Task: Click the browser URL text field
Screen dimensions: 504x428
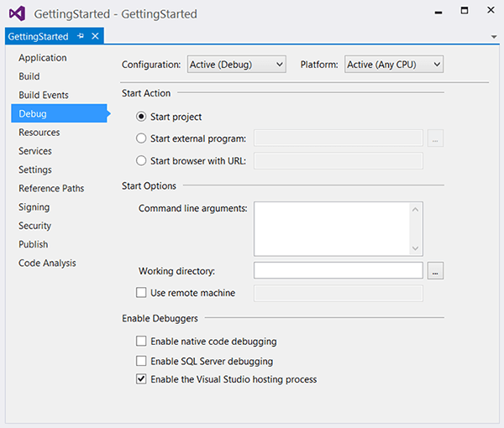Action: 339,161
